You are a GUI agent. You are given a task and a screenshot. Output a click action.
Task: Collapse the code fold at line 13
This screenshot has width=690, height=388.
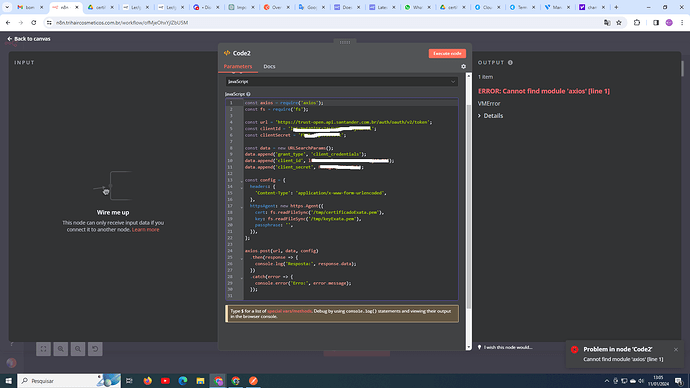tap(242, 181)
